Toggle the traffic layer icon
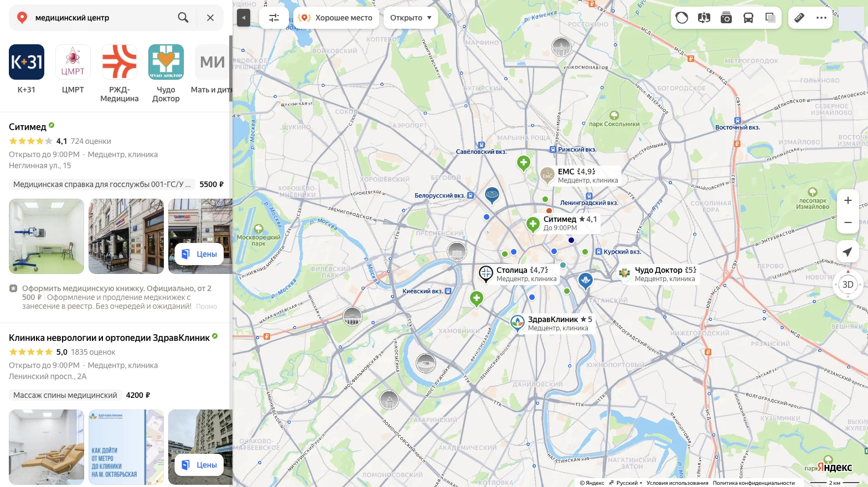The height and width of the screenshot is (487, 868). tap(682, 18)
